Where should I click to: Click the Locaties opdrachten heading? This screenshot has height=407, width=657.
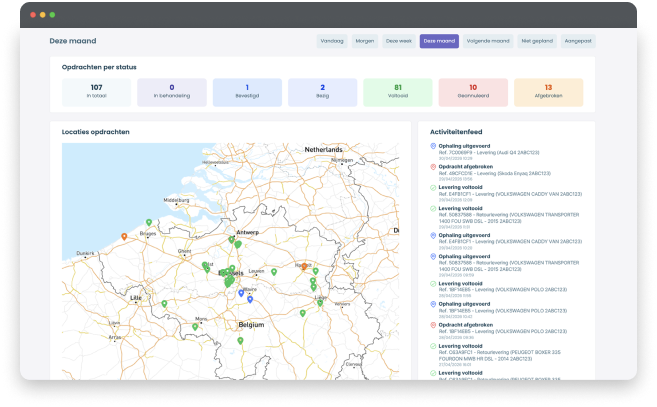[96, 132]
